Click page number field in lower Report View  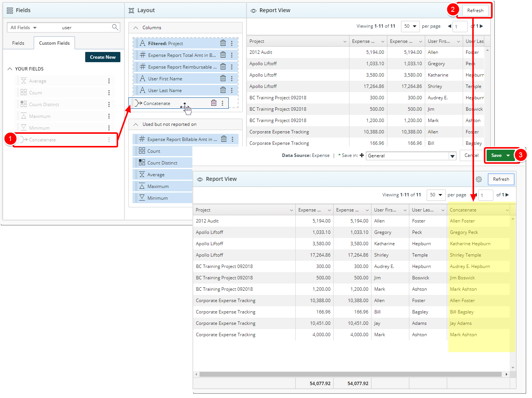(x=485, y=195)
